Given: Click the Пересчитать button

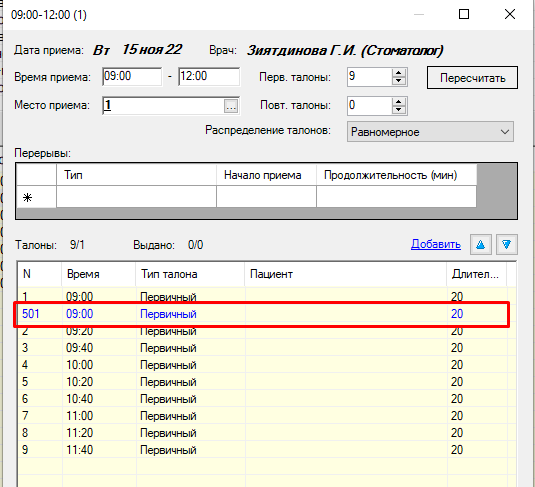Looking at the screenshot, I should click(x=472, y=78).
